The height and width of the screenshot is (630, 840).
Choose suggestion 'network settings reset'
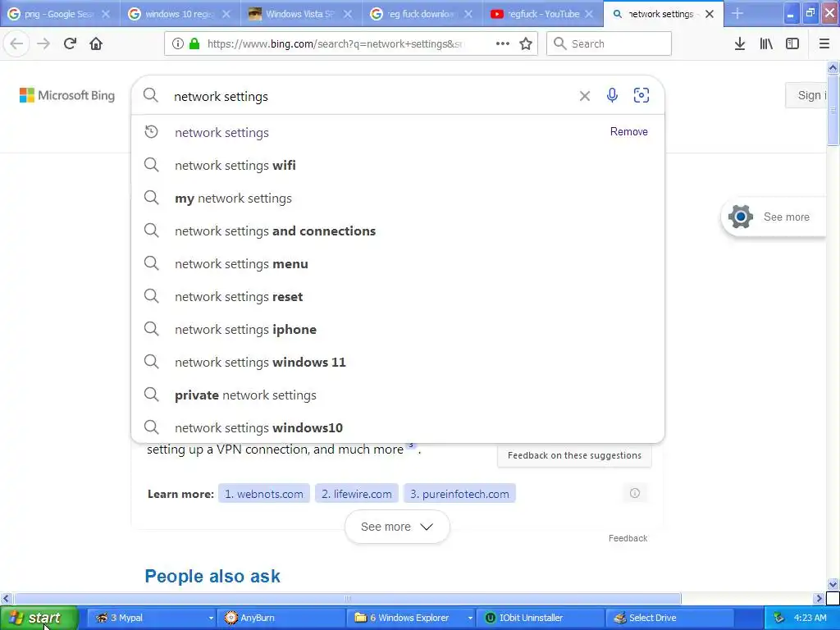(x=398, y=296)
